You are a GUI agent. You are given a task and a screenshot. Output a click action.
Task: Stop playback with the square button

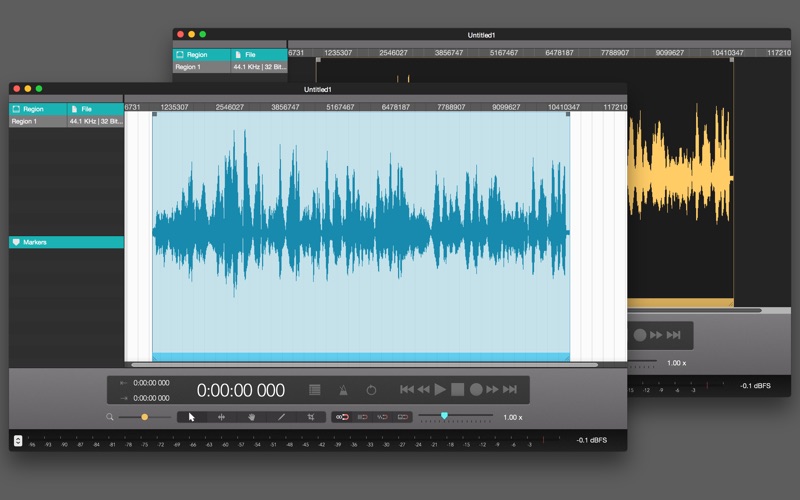coord(458,390)
